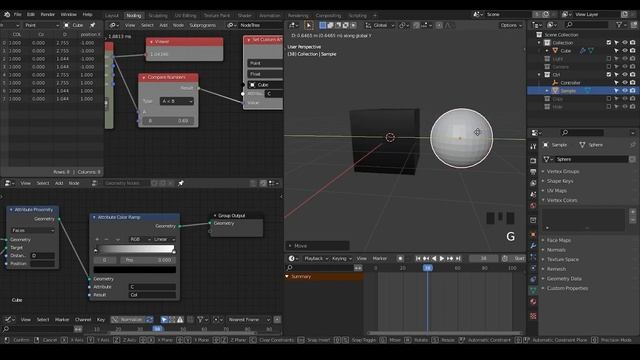Open the Faces dropdown in Attribute Proximity node
This screenshot has height=360, width=640.
coord(33,231)
